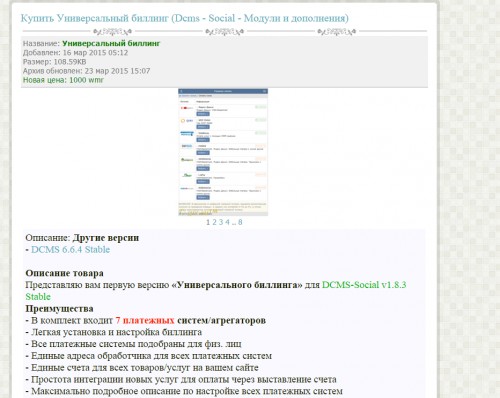Click the green 'Универсальный биллинг' name
The height and width of the screenshot is (398, 500).
pyautogui.click(x=111, y=43)
